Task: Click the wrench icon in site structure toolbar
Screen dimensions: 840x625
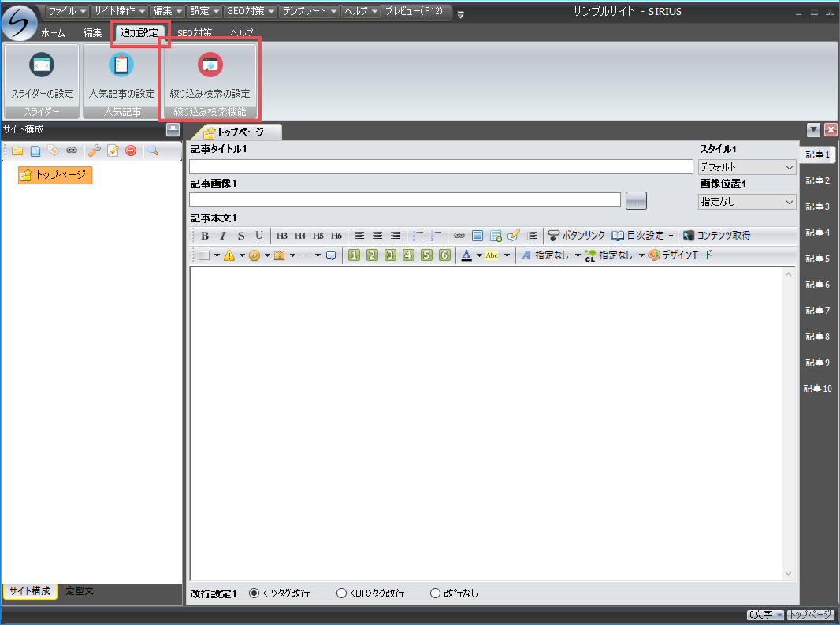Action: click(x=94, y=151)
